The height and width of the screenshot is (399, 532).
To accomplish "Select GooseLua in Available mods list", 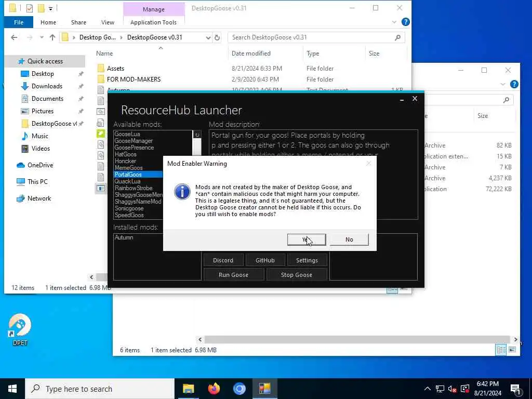I will 127,134.
